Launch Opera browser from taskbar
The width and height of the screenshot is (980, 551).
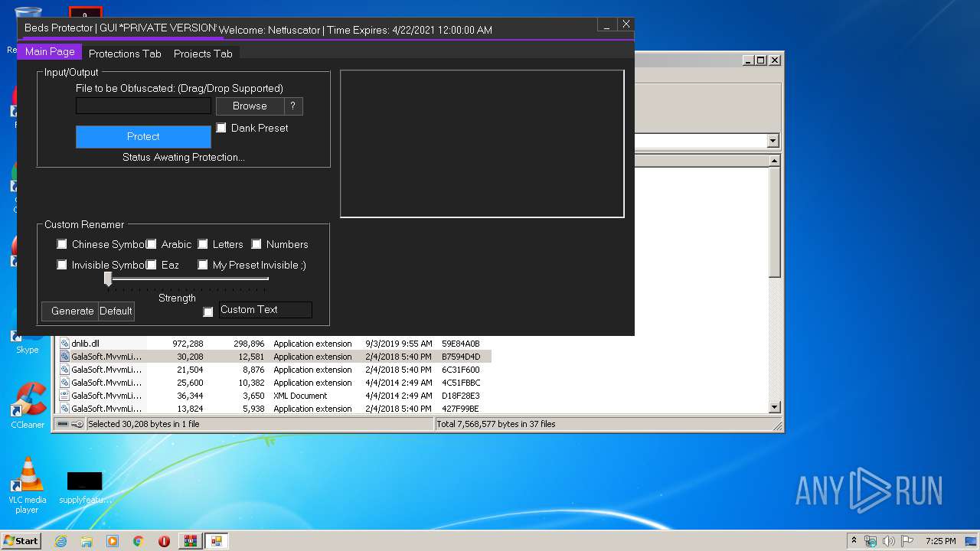(x=164, y=541)
